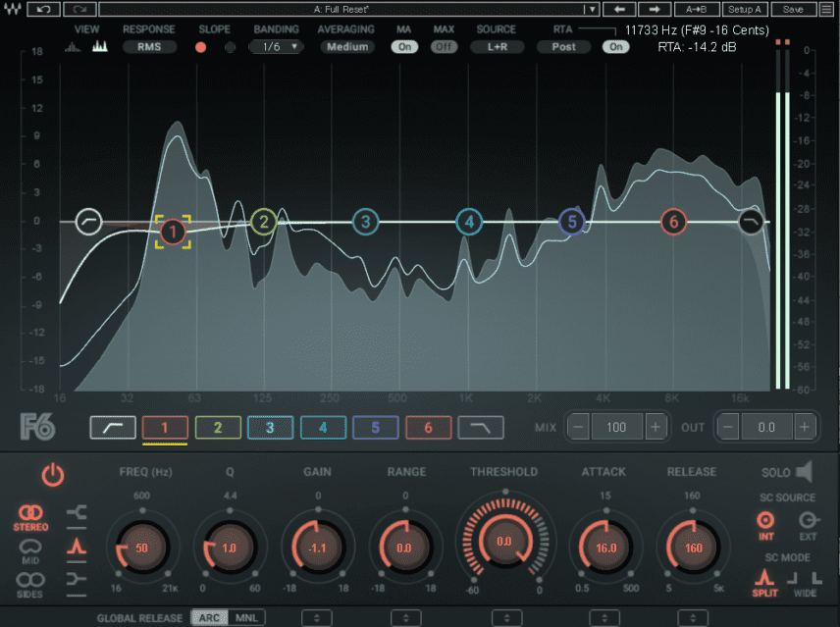This screenshot has height=627, width=840.
Task: Decrease the Mix value with minus
Action: tap(578, 427)
